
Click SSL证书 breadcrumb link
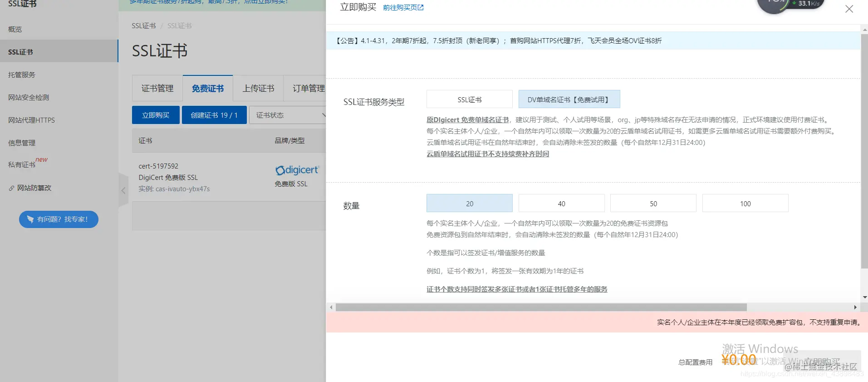143,26
